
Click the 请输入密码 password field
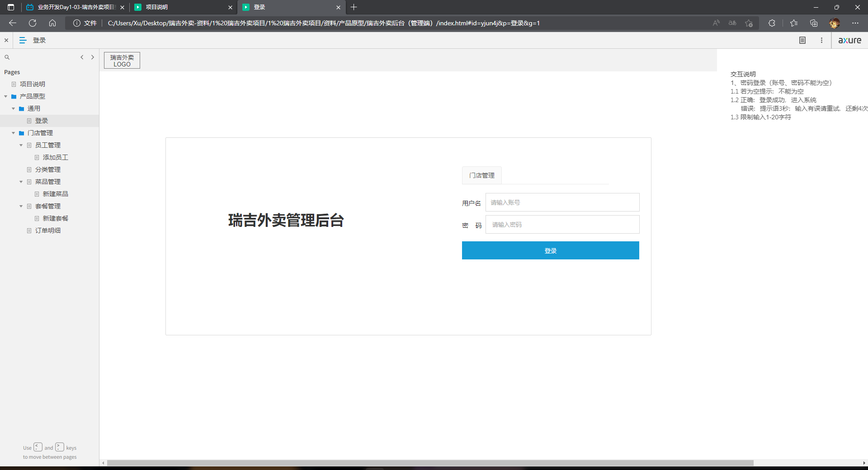562,225
